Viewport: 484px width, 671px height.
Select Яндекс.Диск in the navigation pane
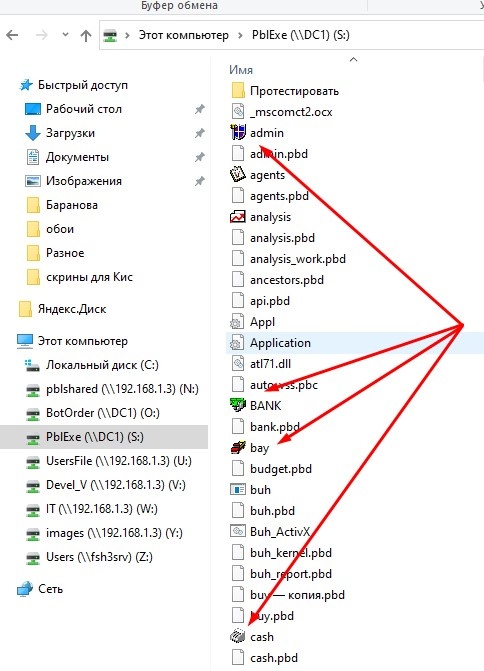coord(72,309)
